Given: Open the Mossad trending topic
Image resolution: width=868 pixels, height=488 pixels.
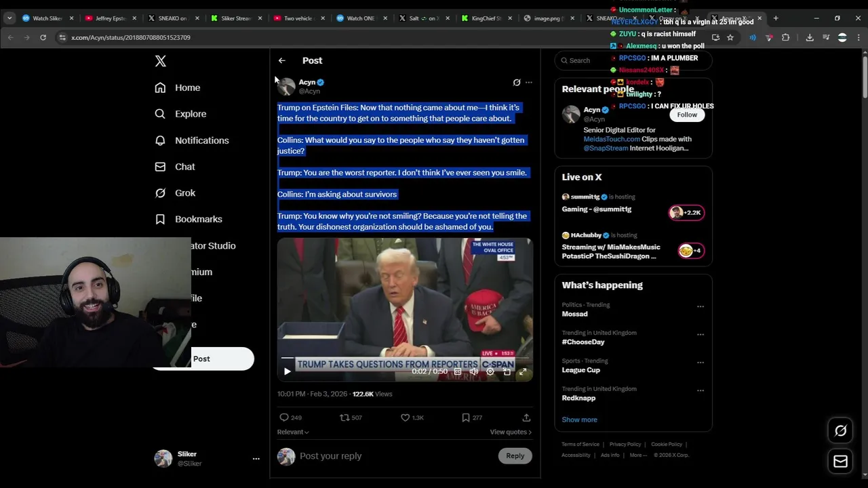Looking at the screenshot, I should 575,314.
